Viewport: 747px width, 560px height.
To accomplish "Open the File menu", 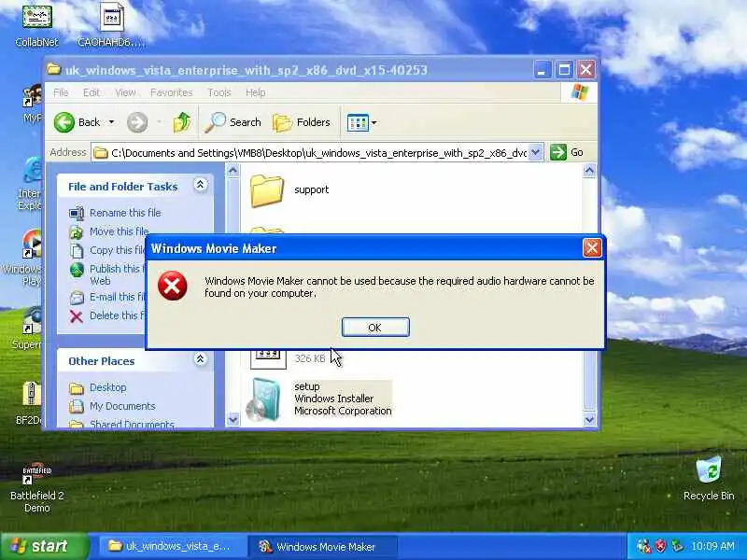I will point(61,92).
